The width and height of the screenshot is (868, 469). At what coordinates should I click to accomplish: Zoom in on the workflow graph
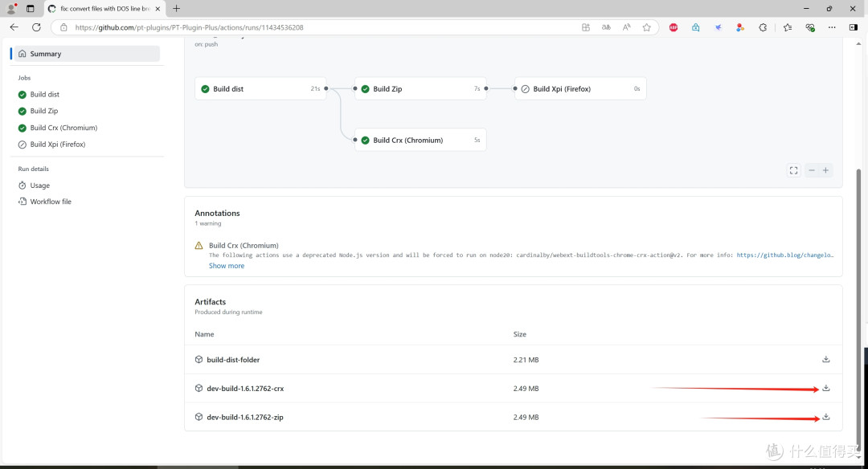825,170
